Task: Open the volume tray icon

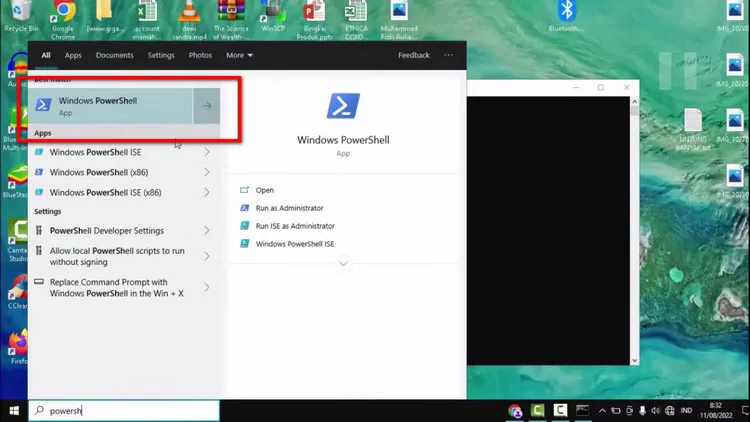Action: 656,411
